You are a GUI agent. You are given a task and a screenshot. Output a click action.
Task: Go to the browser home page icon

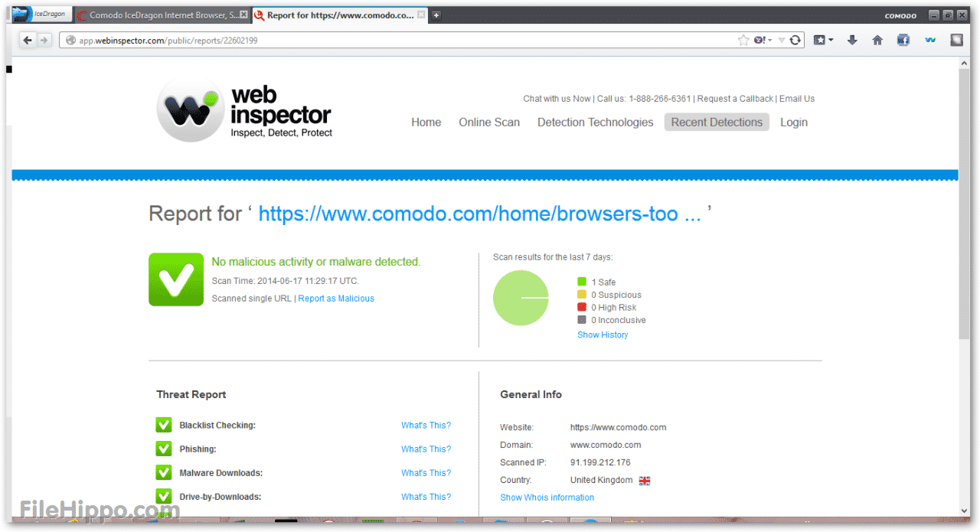pyautogui.click(x=877, y=41)
